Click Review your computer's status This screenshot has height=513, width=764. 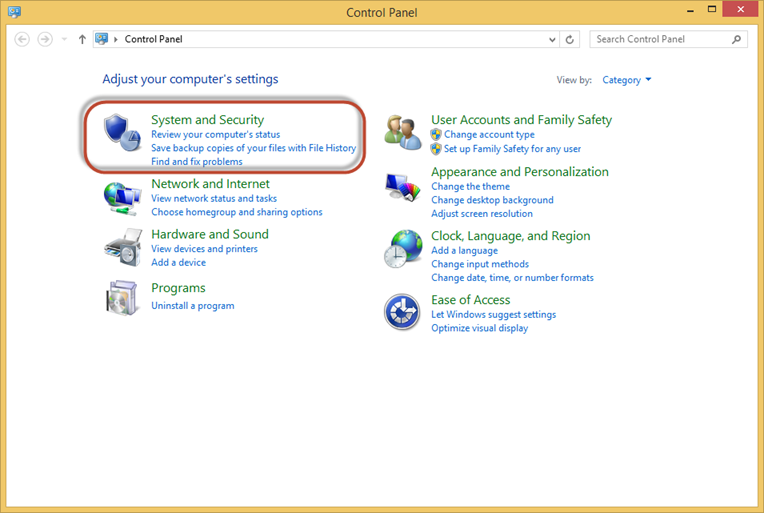point(215,134)
